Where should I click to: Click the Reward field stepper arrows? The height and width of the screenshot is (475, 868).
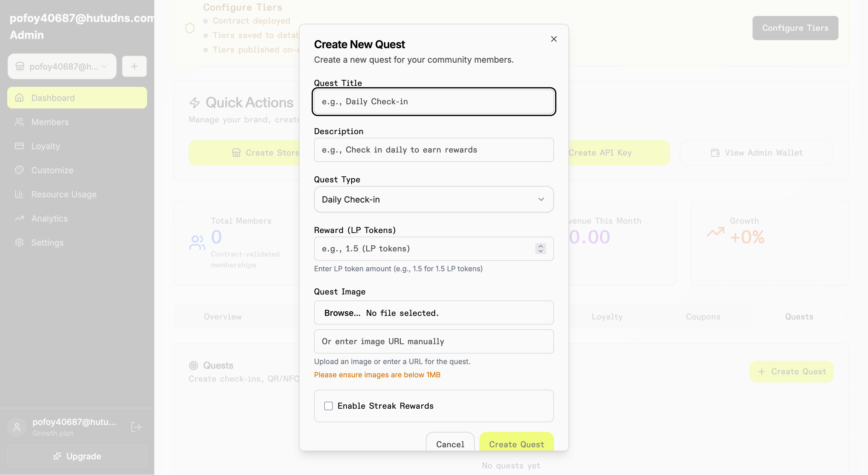540,249
